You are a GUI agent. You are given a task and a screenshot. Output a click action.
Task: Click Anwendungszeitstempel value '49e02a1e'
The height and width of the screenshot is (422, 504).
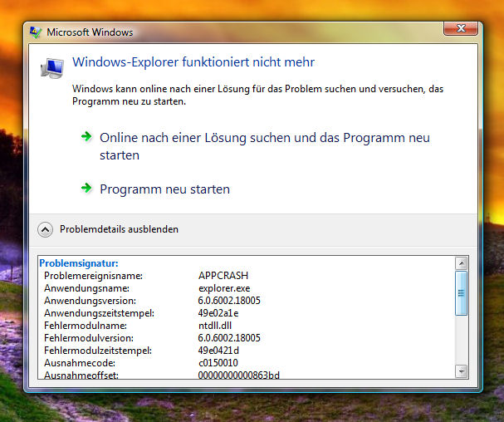(218, 313)
